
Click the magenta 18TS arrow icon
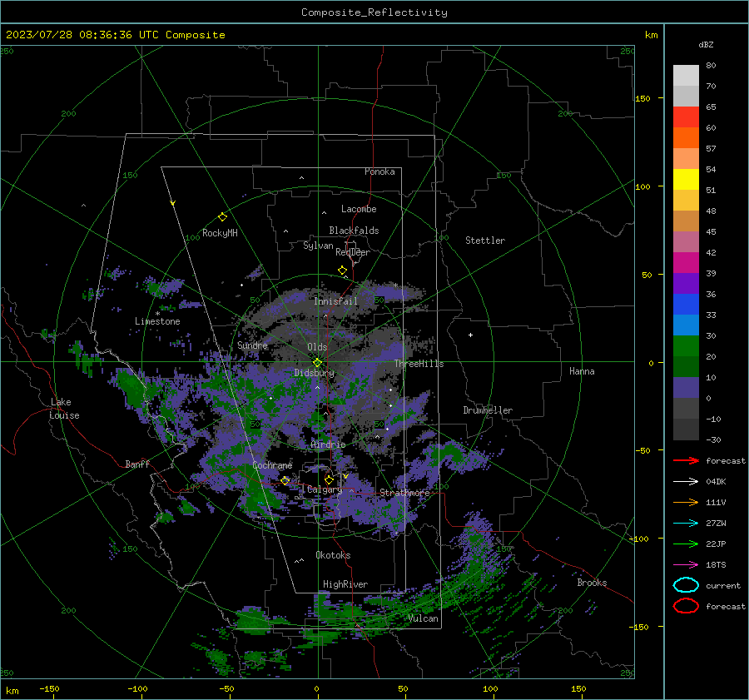tap(686, 565)
